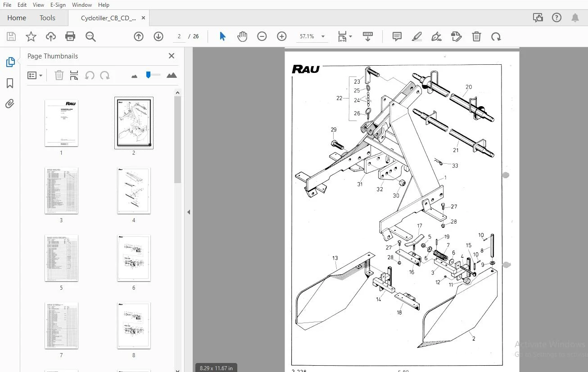Open the Edit menu
Screen dimensions: 588x372
pyautogui.click(x=22, y=5)
